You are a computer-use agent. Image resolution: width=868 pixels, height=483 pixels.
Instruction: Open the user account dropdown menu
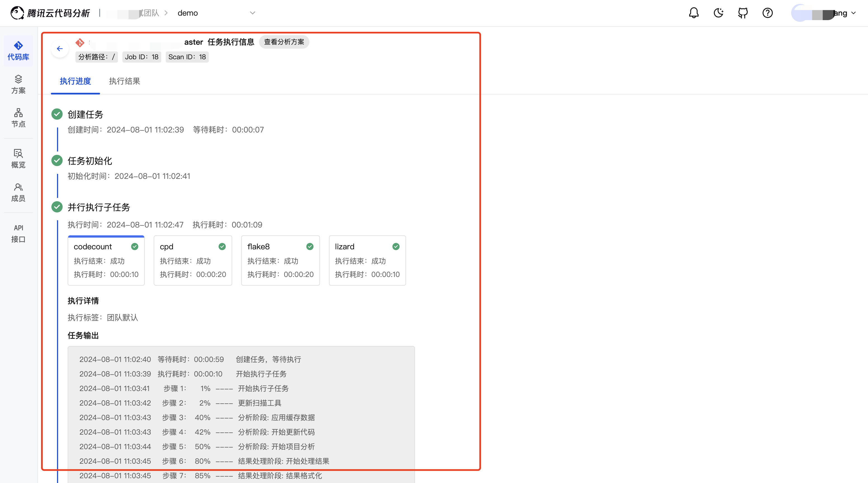click(x=823, y=13)
